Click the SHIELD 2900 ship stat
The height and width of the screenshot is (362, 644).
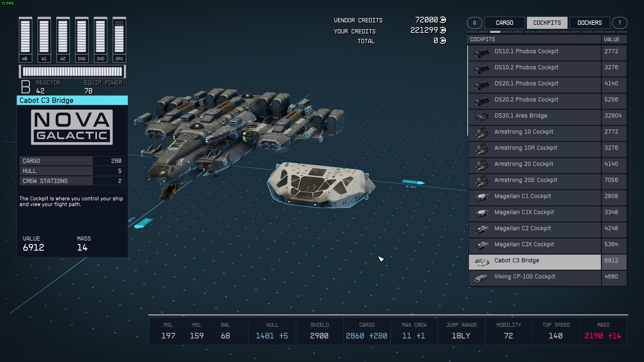click(x=319, y=331)
